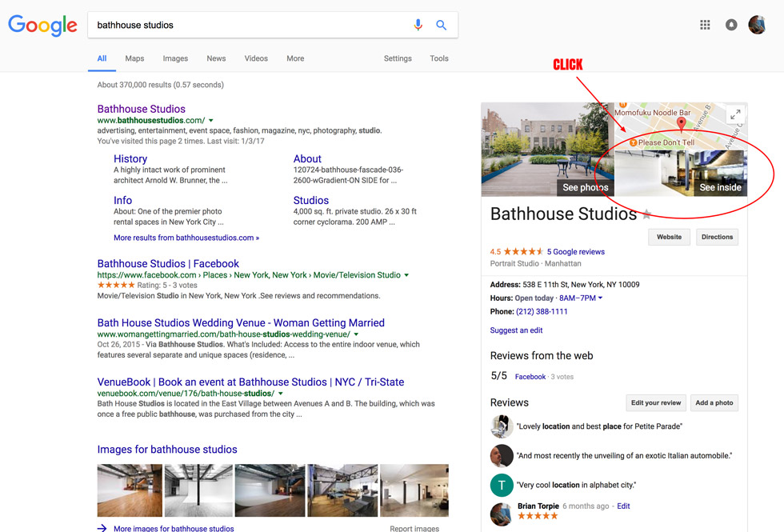The width and height of the screenshot is (784, 532).
Task: Expand dropdown arrow next to venuebook.com URL
Action: click(x=281, y=394)
